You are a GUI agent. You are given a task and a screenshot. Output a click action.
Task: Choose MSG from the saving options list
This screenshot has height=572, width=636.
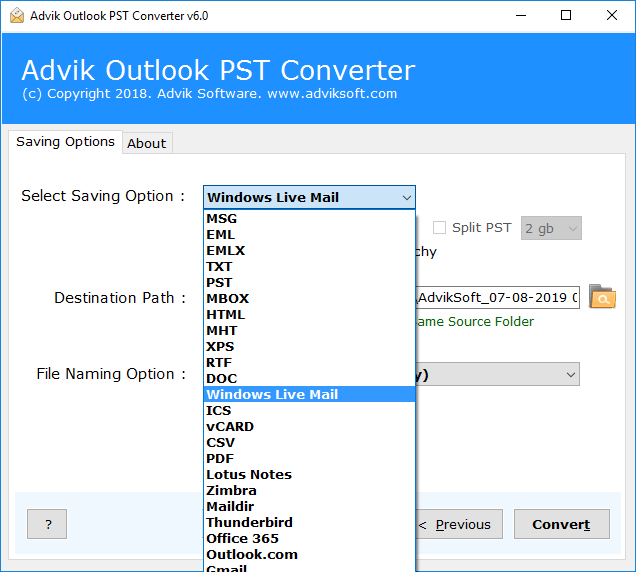(x=309, y=219)
